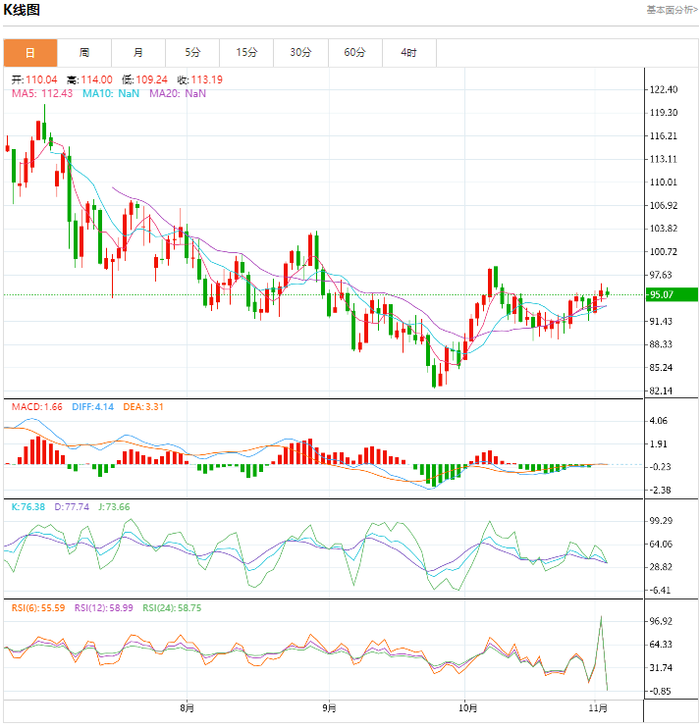Click the 10月 marker on time axis
700x728 pixels.
[x=467, y=707]
